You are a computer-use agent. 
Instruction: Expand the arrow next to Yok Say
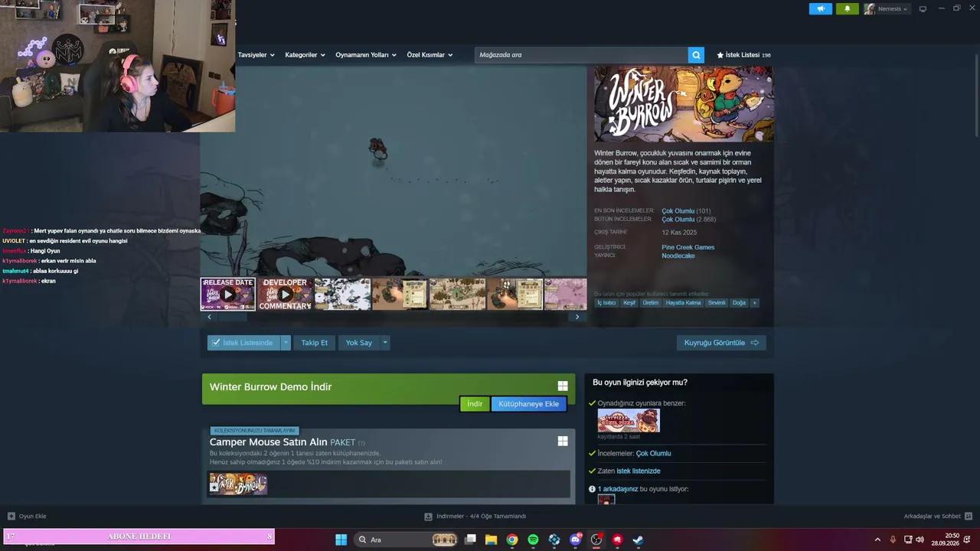[x=385, y=343]
